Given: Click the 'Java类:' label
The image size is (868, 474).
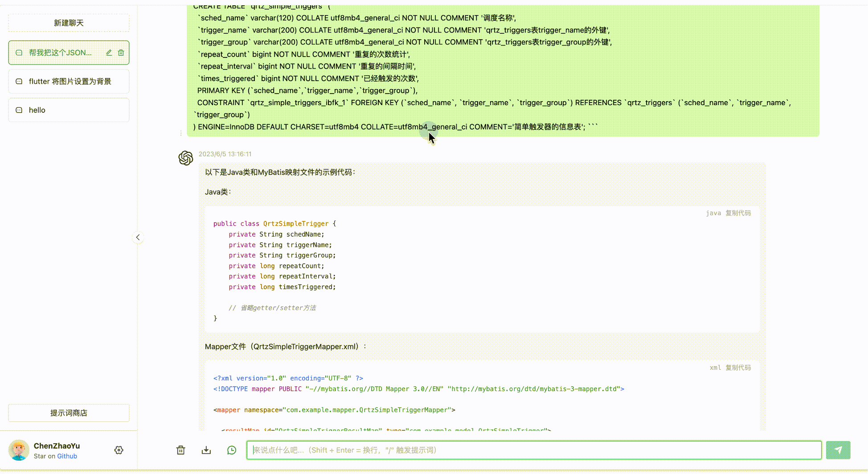Looking at the screenshot, I should (218, 192).
